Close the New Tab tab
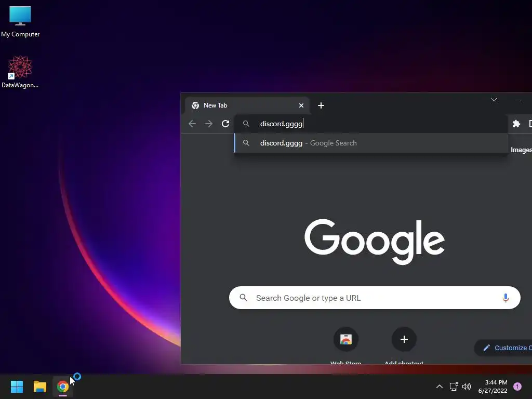Screen dimensions: 532x399 301,105
